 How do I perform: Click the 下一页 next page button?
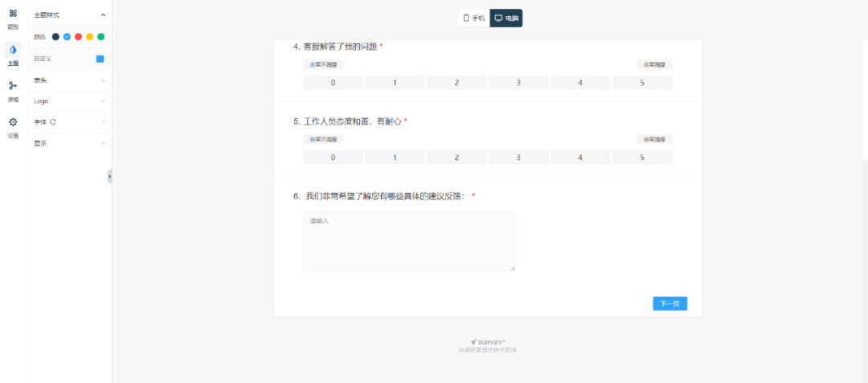[669, 303]
